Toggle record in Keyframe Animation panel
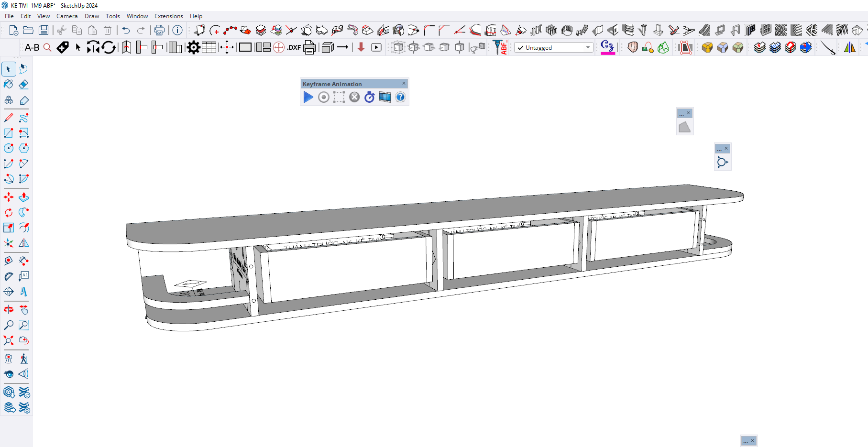 point(324,98)
